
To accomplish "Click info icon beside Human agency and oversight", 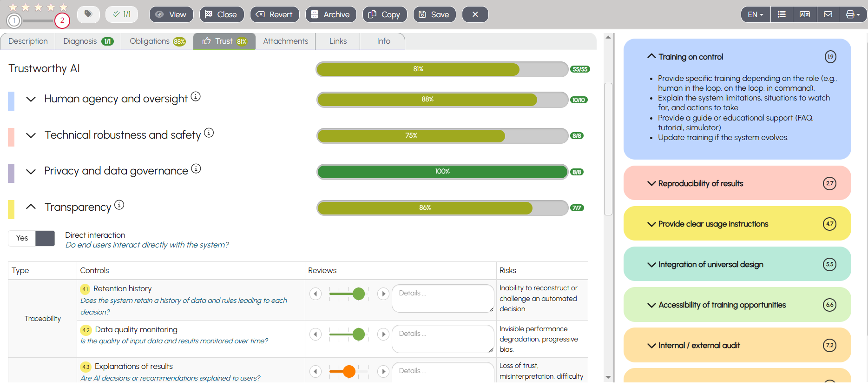I will [196, 96].
